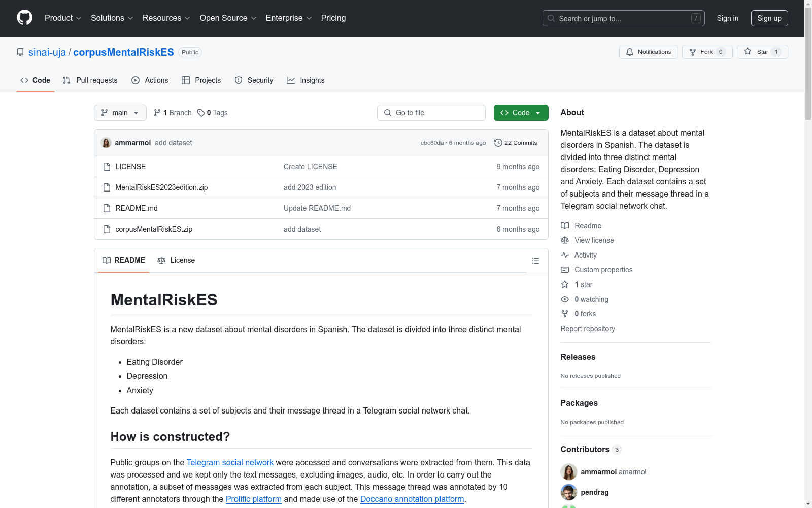Open the 22 Commits link
Image resolution: width=812 pixels, height=508 pixels.
tap(516, 143)
